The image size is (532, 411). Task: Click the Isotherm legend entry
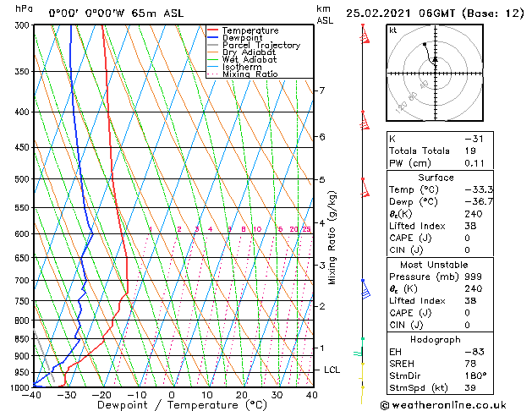coord(234,67)
